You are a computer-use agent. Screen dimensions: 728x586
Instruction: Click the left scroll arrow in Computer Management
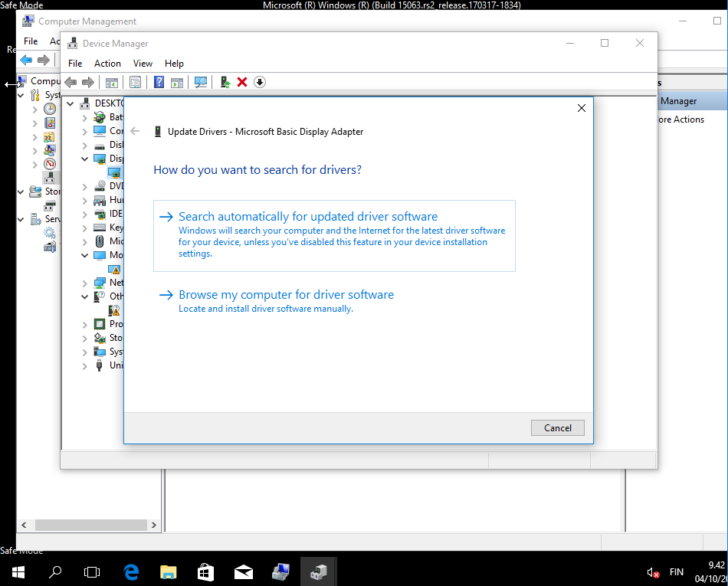(x=24, y=525)
